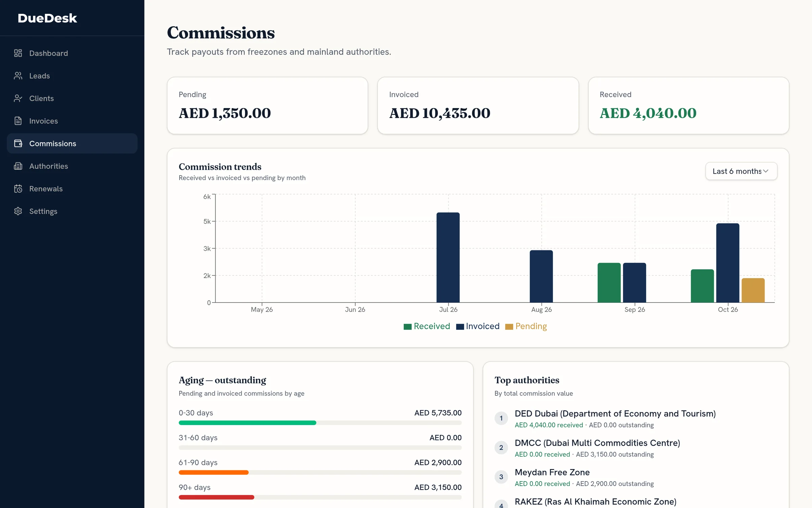The height and width of the screenshot is (508, 812).
Task: Select the Commissions sidebar item
Action: point(72,144)
